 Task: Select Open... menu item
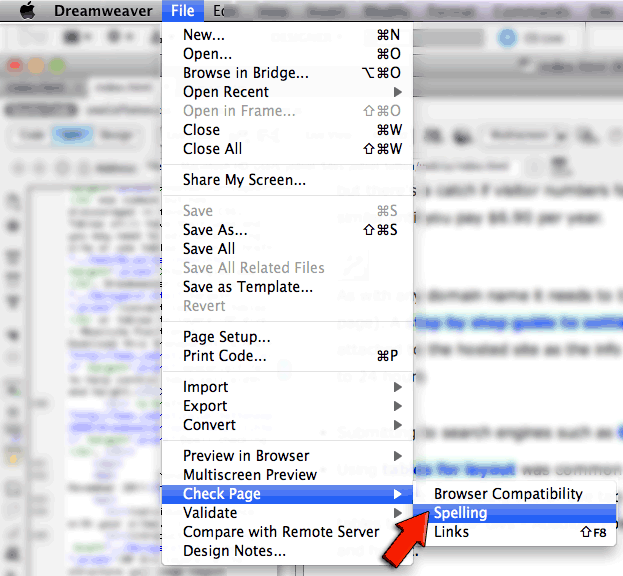coord(288,54)
